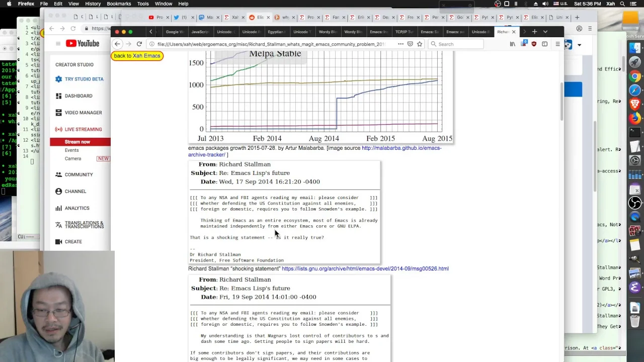Screen dimensions: 644x362
Task: Open the Firefox Library icon
Action: pos(513,44)
